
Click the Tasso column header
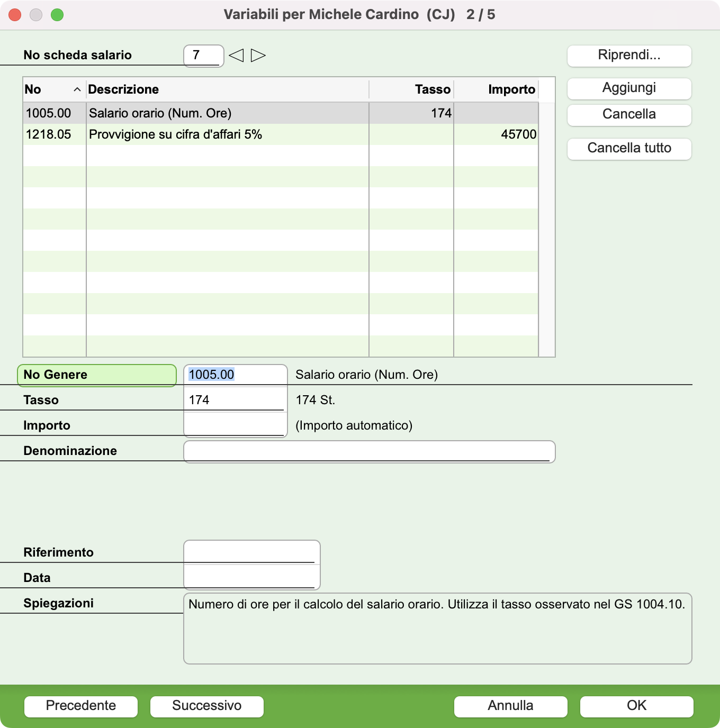(411, 89)
